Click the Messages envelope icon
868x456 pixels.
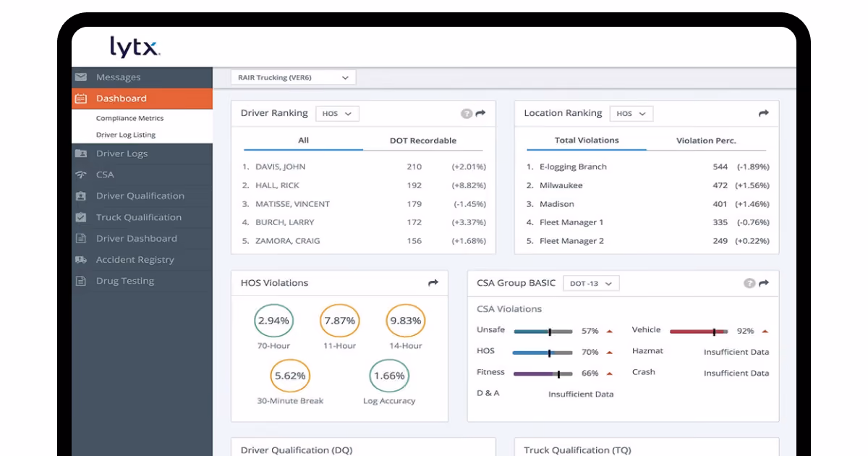pos(81,77)
